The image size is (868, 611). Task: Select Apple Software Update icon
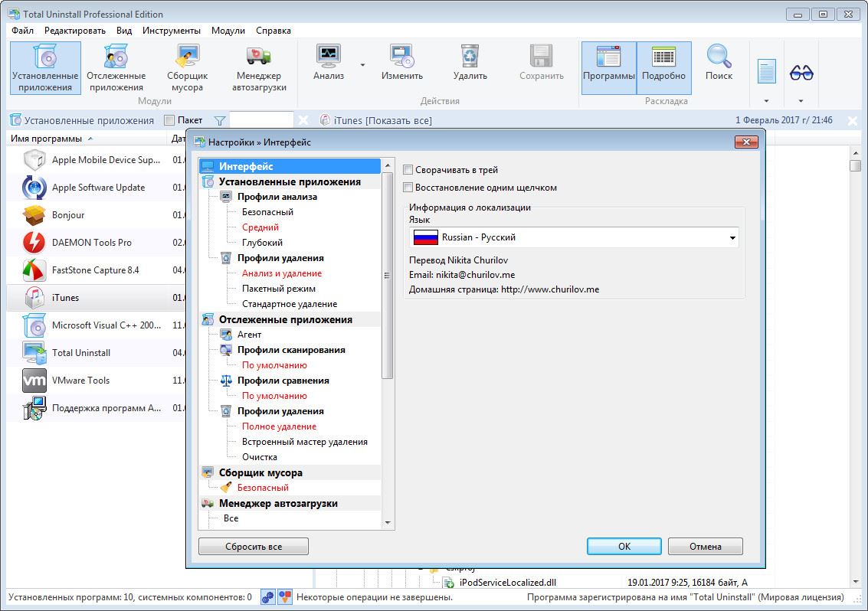[x=34, y=187]
